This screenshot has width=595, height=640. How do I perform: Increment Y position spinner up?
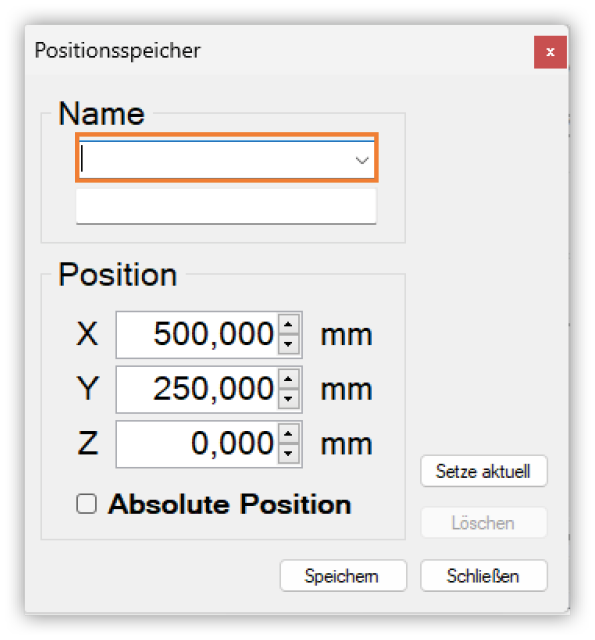pyautogui.click(x=289, y=380)
